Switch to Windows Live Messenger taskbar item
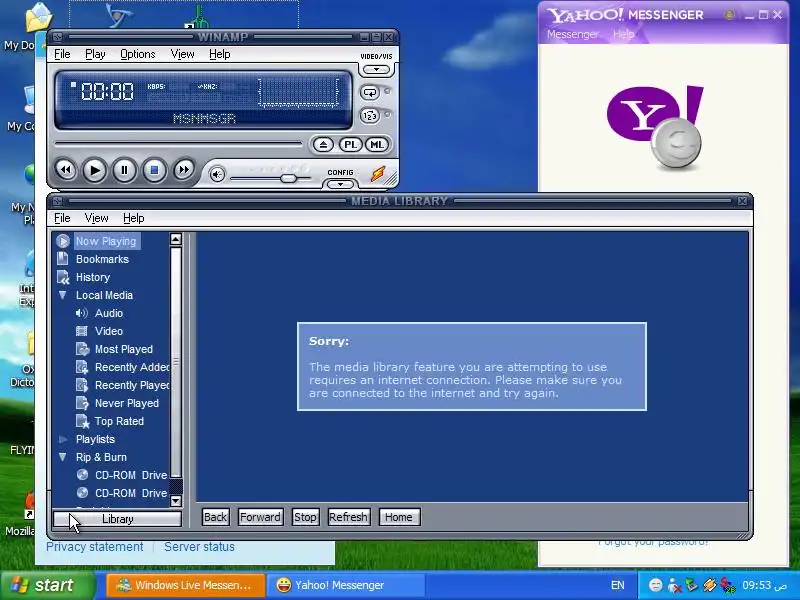The image size is (800, 600). click(186, 585)
